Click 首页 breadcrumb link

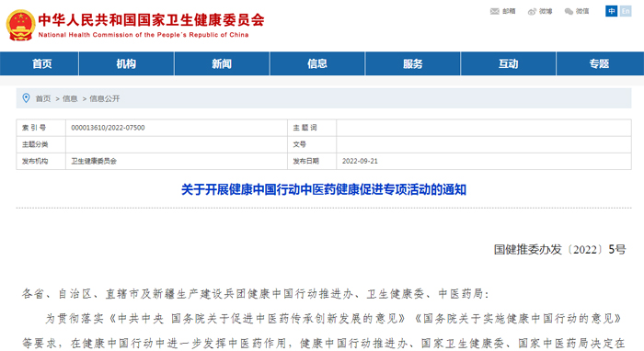coord(43,99)
